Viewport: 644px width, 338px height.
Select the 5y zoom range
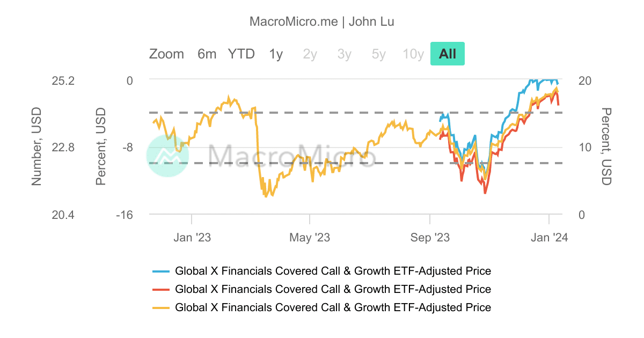[x=378, y=54]
